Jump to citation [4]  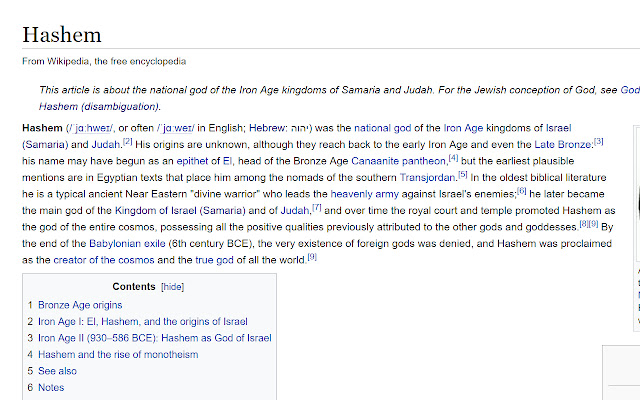point(453,158)
